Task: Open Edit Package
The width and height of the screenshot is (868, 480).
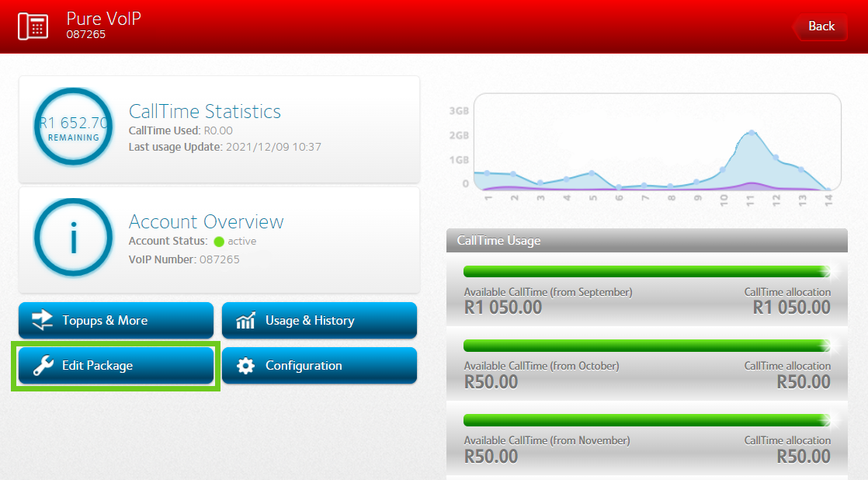Action: point(116,365)
